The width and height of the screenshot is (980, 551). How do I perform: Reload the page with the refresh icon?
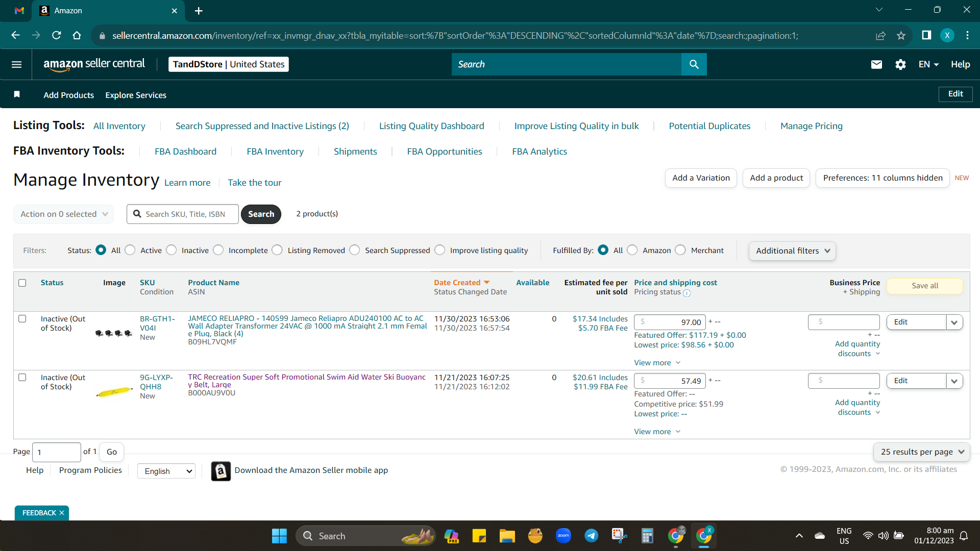[x=56, y=35]
